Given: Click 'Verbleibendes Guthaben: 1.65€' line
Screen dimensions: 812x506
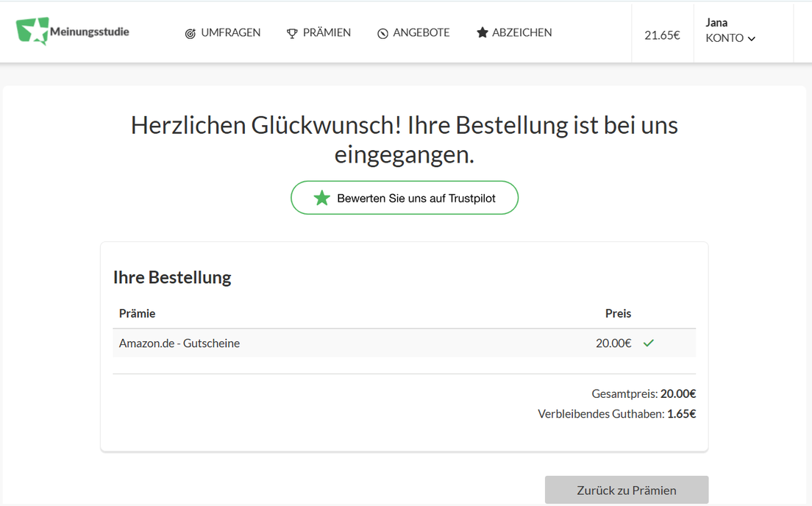Looking at the screenshot, I should tap(617, 414).
